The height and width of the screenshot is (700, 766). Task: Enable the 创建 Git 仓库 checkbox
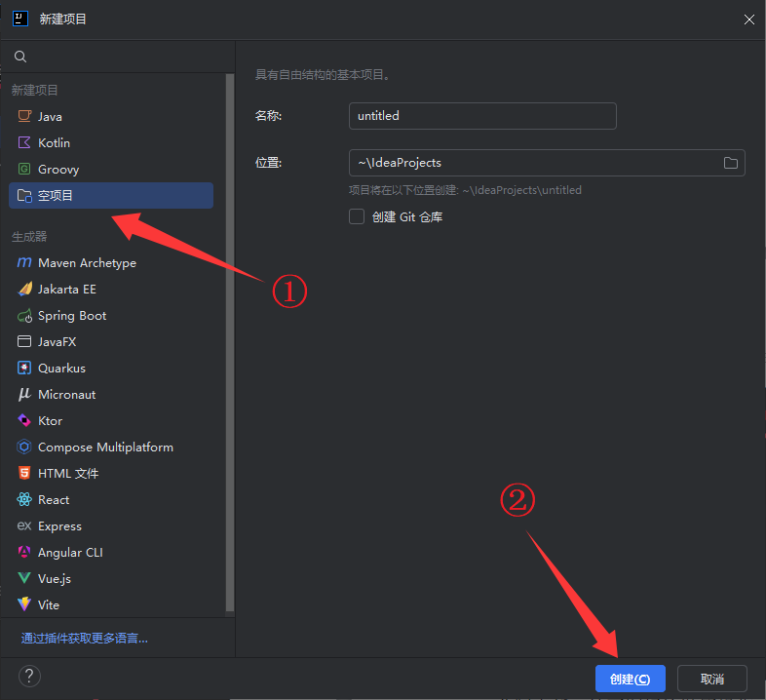click(357, 216)
